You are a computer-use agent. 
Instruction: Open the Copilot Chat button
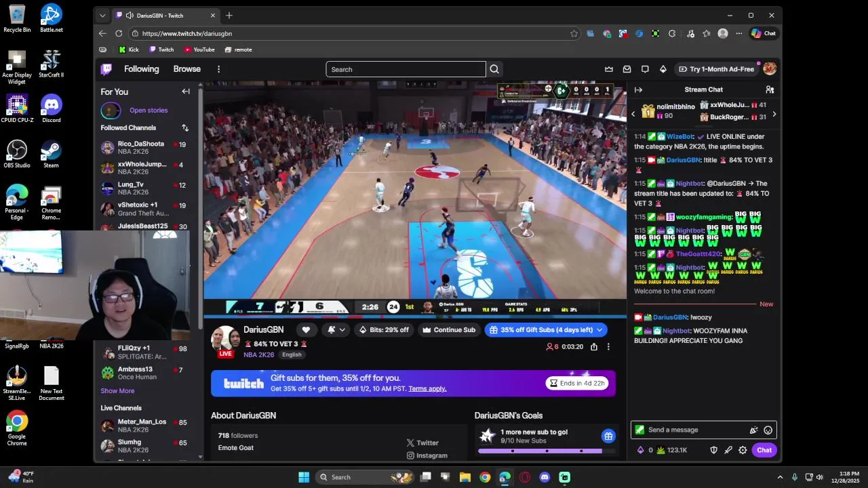click(x=764, y=33)
